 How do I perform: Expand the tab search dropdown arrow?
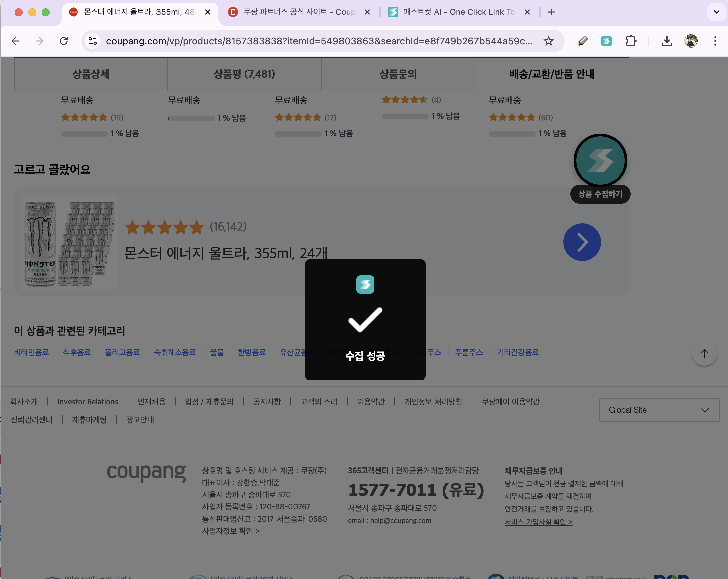[x=716, y=12]
